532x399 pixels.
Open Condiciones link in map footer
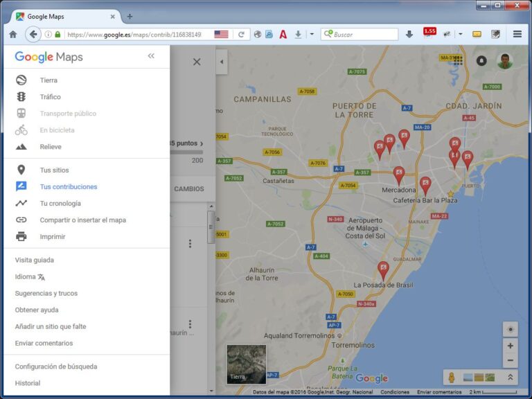click(x=395, y=392)
